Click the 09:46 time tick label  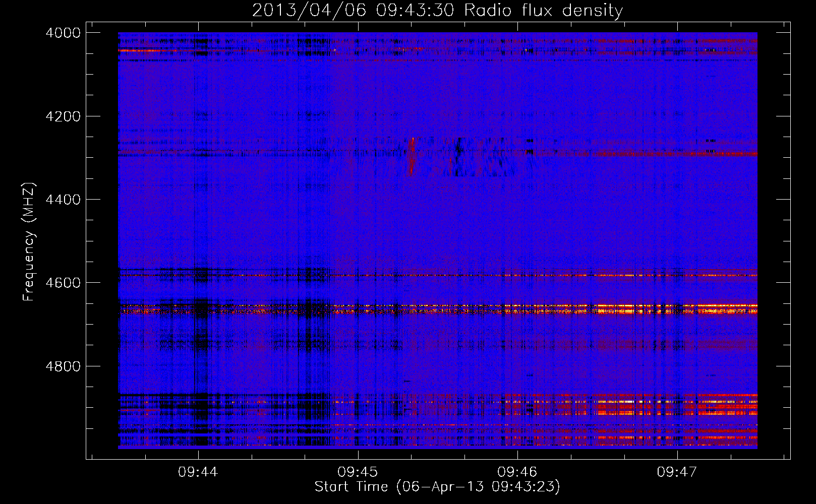(x=517, y=472)
